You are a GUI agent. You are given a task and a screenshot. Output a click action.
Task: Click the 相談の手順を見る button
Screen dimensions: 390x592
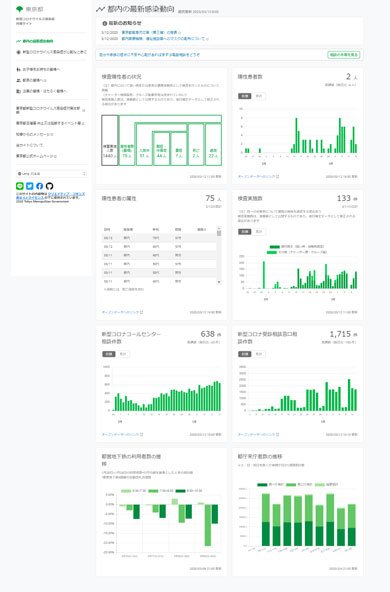tap(344, 55)
